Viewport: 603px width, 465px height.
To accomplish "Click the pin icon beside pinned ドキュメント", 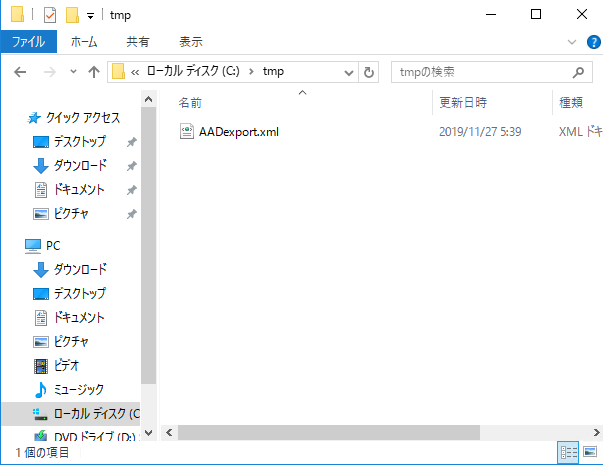I will click(x=132, y=190).
